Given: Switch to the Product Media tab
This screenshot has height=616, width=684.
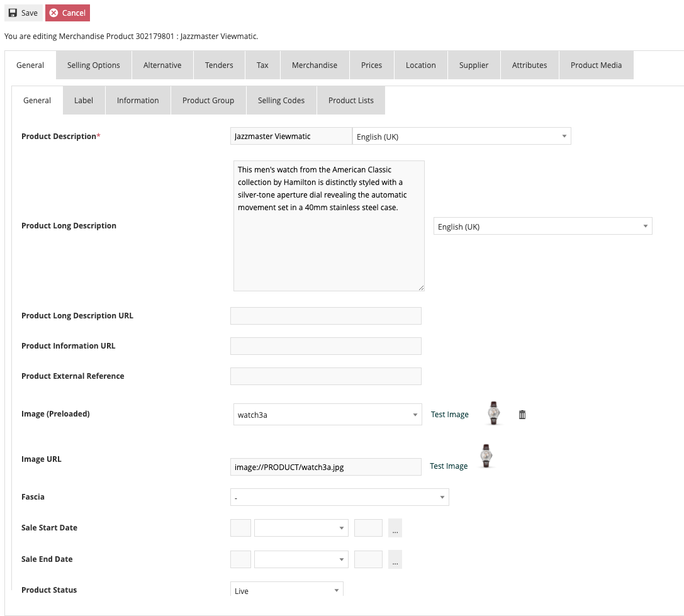Looking at the screenshot, I should [x=597, y=65].
